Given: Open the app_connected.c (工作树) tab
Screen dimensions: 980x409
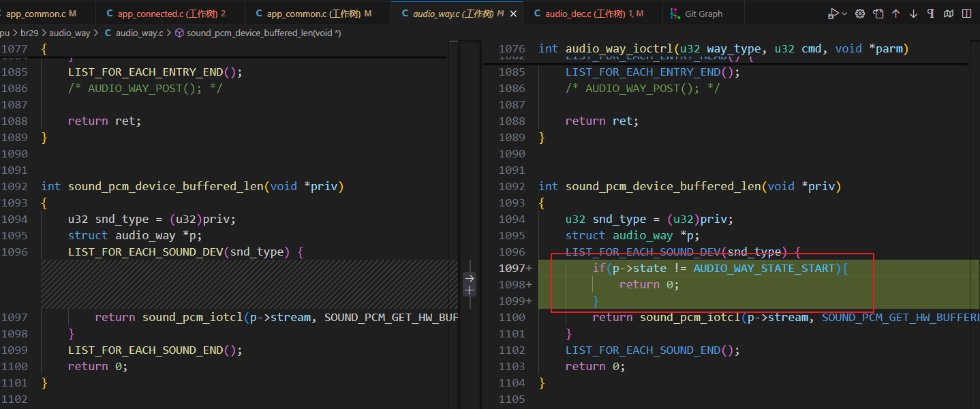Looking at the screenshot, I should tap(170, 14).
